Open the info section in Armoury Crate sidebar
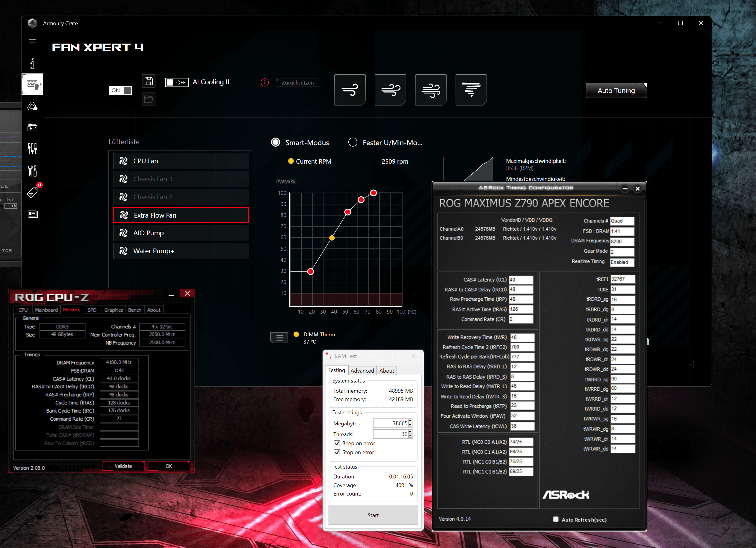Viewport: 756px width, 548px height. click(x=32, y=63)
